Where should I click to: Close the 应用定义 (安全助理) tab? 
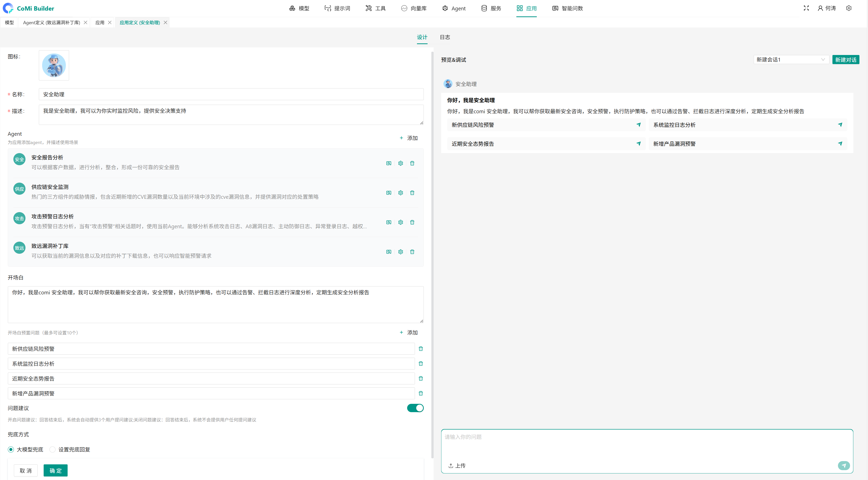[x=165, y=22]
